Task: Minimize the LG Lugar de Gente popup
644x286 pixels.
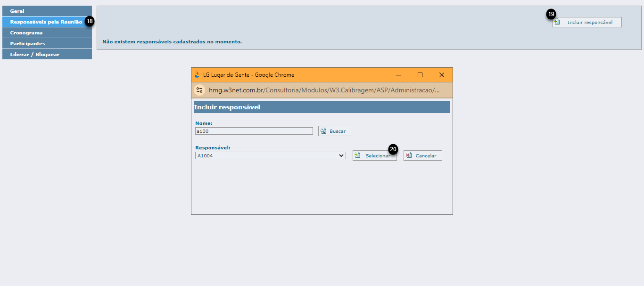Action: [x=399, y=75]
